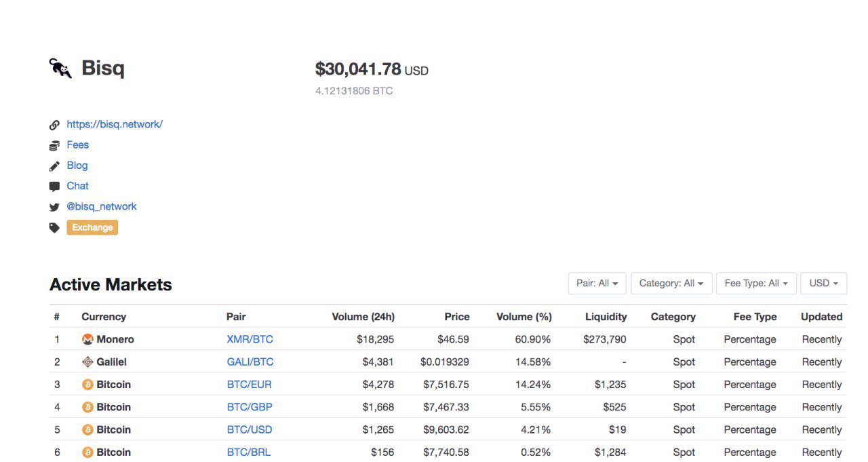This screenshot has height=462, width=868.
Task: Click the Bisq logo icon
Action: coord(60,68)
